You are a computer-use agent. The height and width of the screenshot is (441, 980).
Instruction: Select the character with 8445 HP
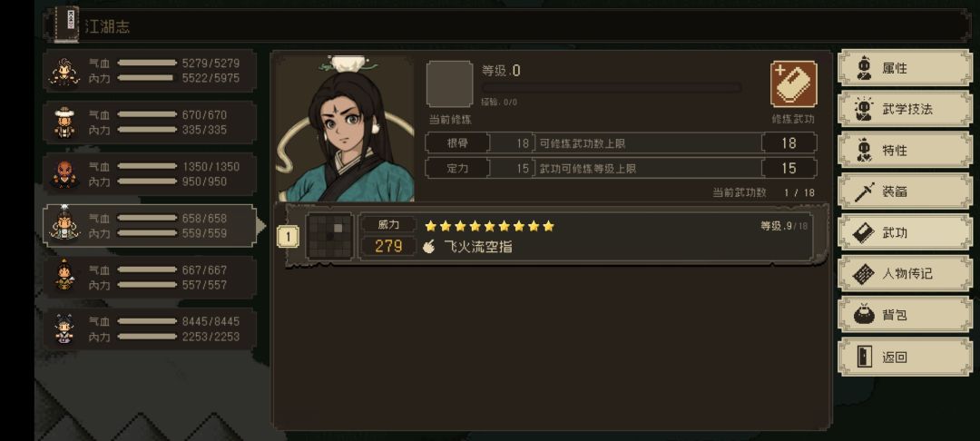pos(64,329)
